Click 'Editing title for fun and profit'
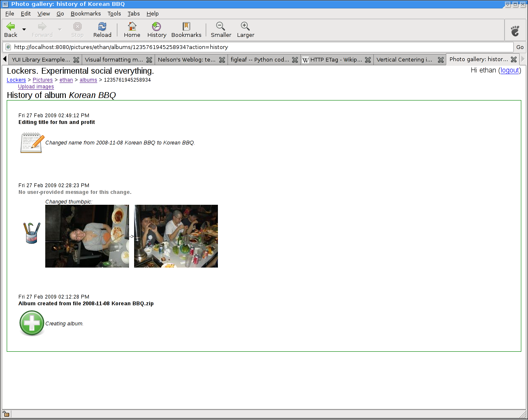The height and width of the screenshot is (420, 528). pos(57,122)
